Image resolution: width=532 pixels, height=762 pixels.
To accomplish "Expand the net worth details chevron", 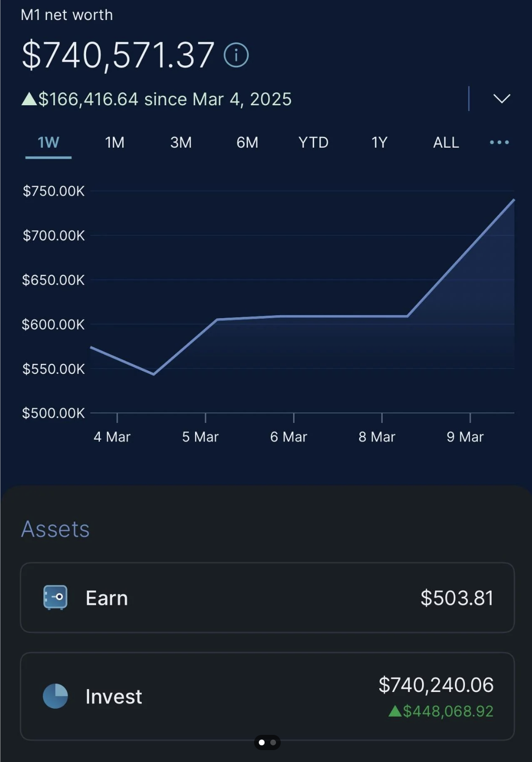I will tap(502, 99).
